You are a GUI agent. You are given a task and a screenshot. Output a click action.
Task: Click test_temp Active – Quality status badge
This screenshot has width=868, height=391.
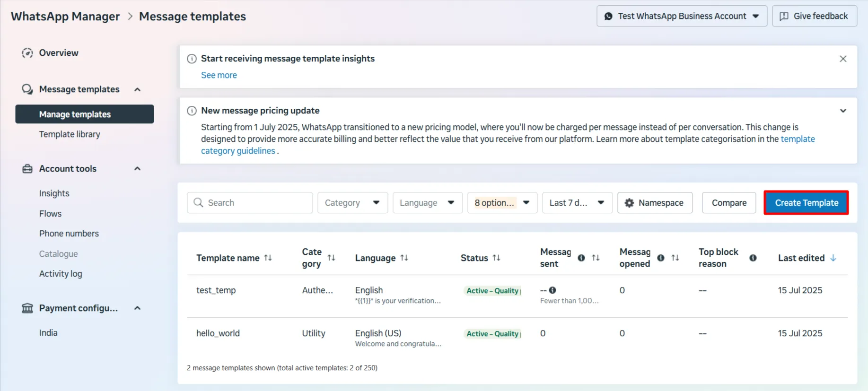click(493, 291)
